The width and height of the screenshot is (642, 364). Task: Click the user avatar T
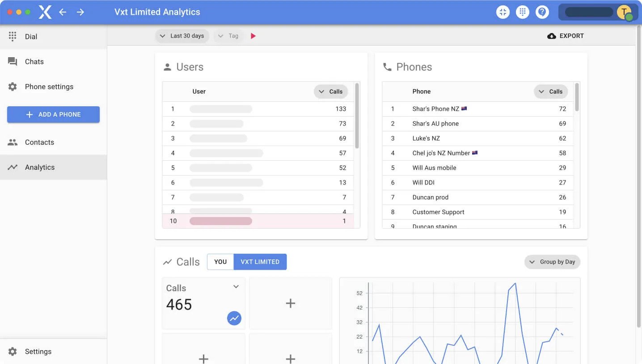[624, 12]
